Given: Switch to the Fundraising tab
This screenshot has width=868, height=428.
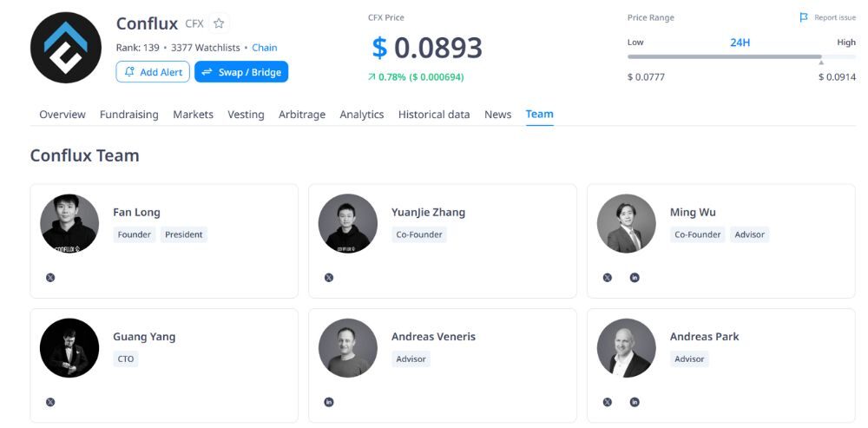Looking at the screenshot, I should (x=129, y=115).
